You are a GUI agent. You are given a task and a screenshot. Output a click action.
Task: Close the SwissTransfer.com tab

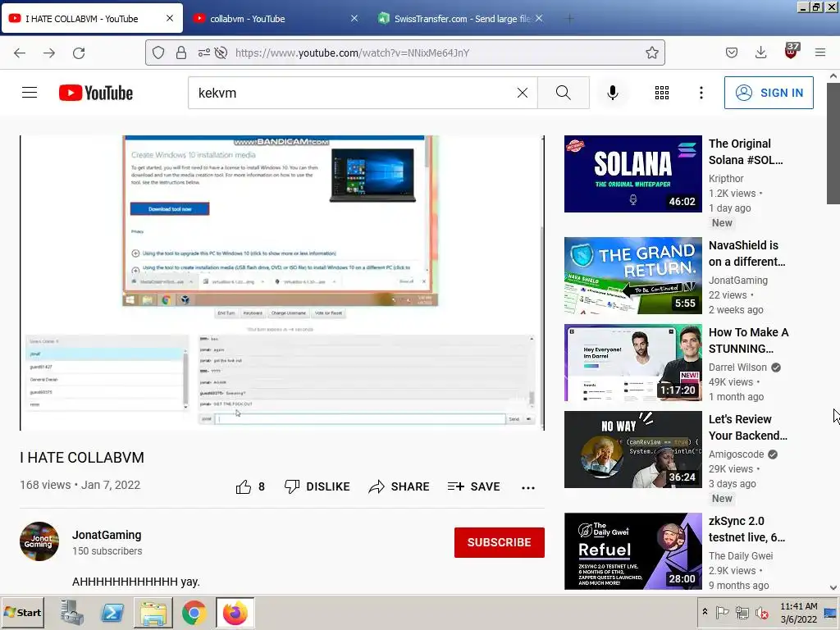tap(539, 18)
